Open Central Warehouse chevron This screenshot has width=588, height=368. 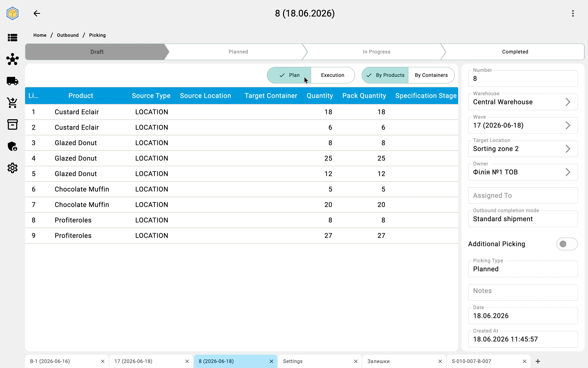coord(568,102)
